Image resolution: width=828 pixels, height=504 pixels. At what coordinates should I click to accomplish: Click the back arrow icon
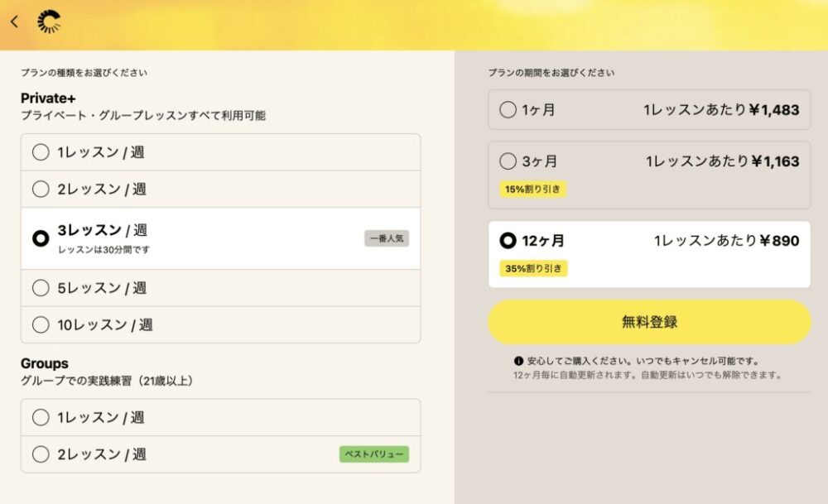tap(14, 22)
